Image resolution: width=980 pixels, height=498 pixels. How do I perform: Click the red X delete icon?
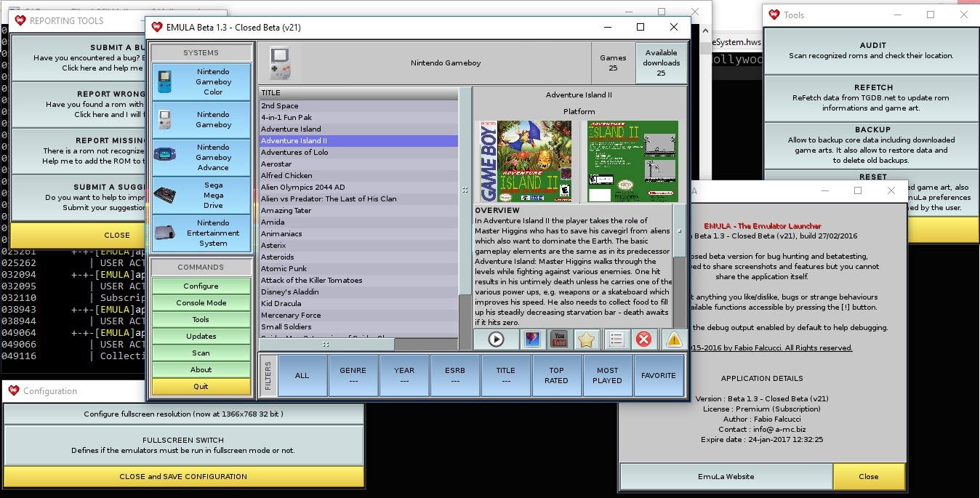click(x=643, y=339)
